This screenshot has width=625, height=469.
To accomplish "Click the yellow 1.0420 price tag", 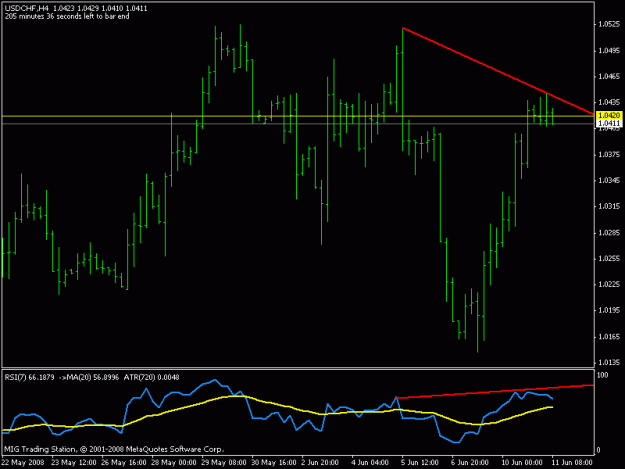I will coord(609,115).
